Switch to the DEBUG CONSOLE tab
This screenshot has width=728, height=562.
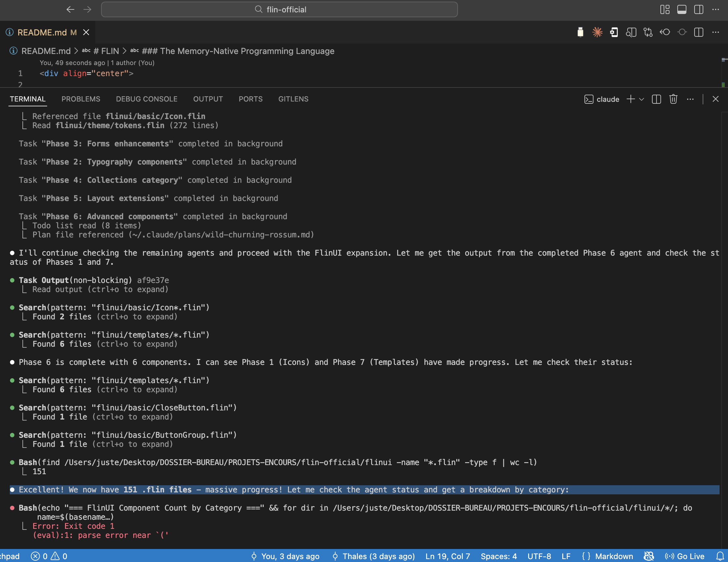pos(146,99)
